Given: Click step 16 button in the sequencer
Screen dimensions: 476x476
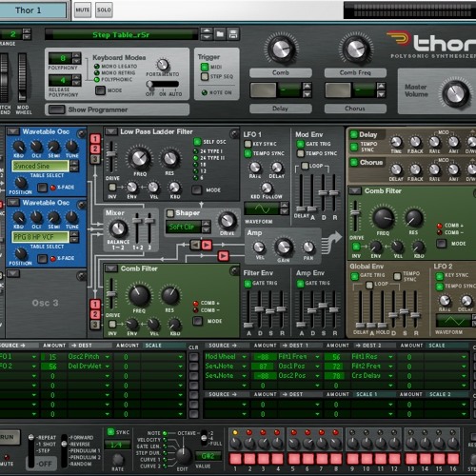Looking at the screenshot, I should tap(453, 459).
